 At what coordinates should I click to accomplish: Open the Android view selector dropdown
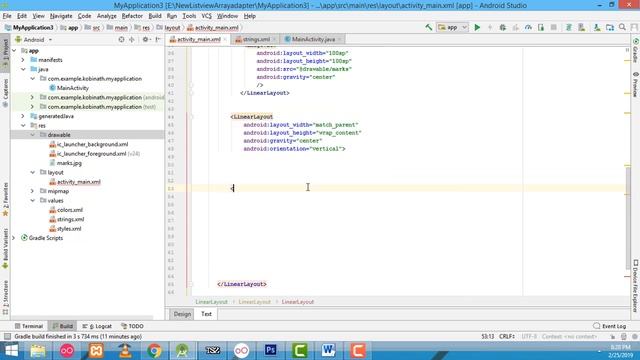[33, 40]
